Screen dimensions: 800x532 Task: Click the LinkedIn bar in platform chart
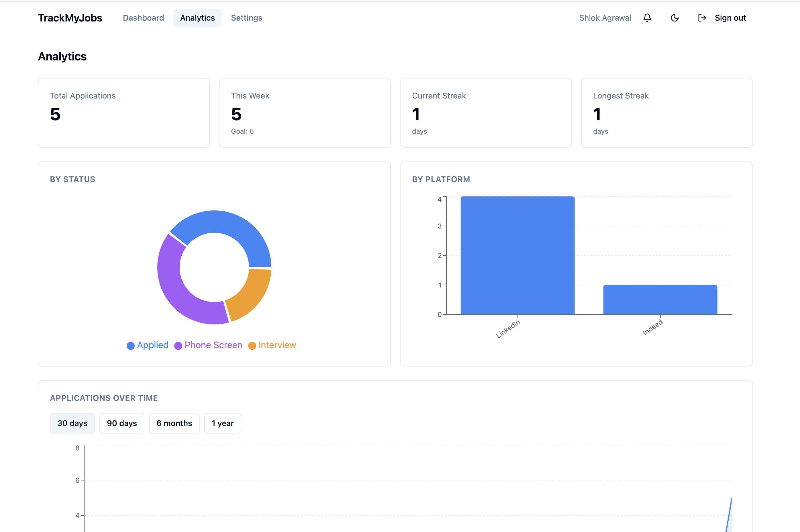click(x=517, y=255)
